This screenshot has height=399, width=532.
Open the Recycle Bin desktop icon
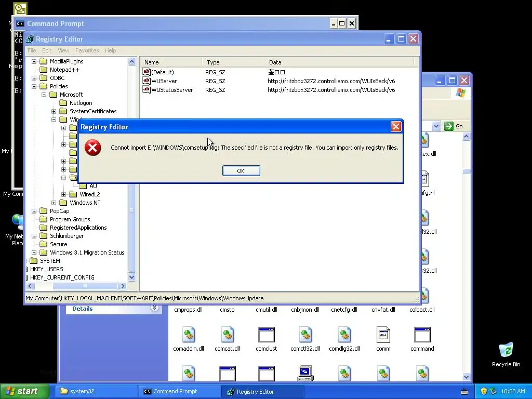(506, 350)
